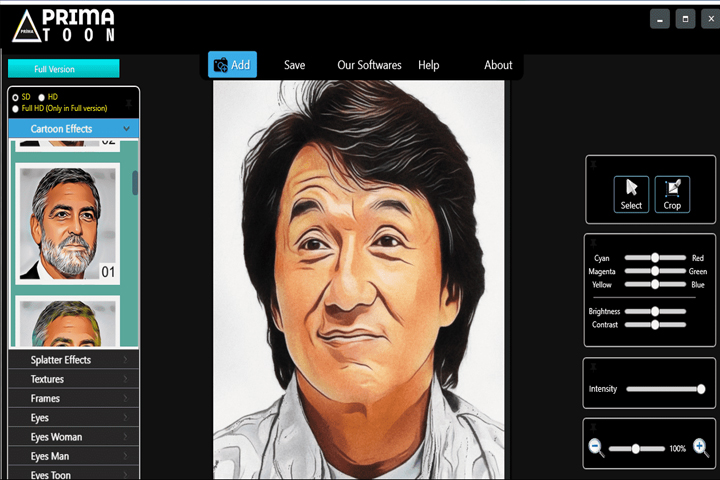Click the Full Version button
The width and height of the screenshot is (720, 480).
coord(64,69)
